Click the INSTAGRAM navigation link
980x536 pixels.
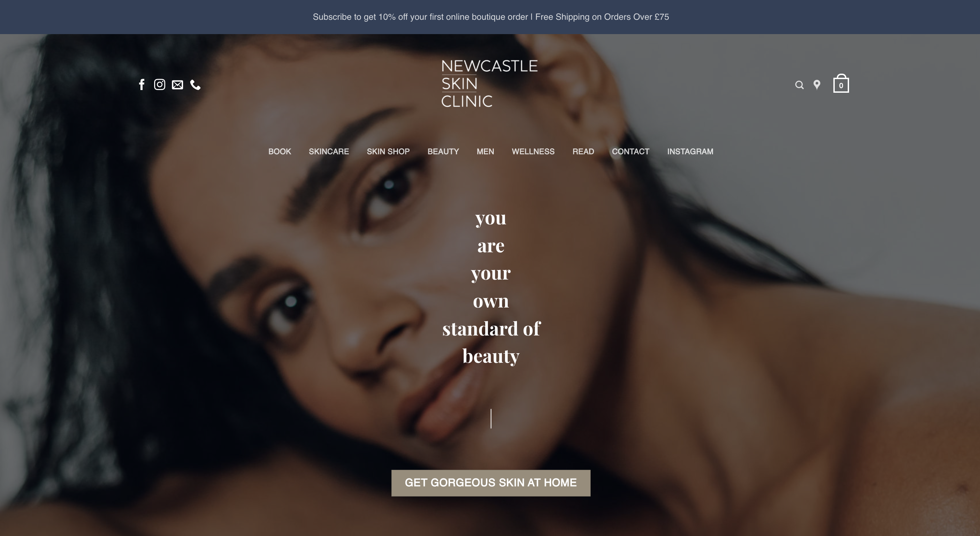coord(690,151)
